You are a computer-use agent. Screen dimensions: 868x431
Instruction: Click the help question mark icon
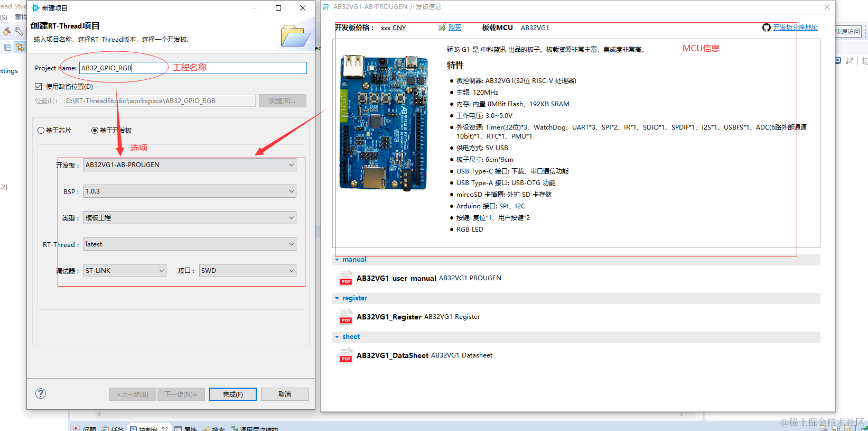point(41,393)
